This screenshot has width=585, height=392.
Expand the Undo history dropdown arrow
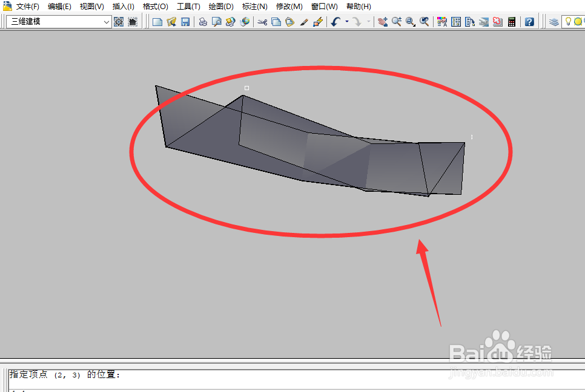(347, 22)
